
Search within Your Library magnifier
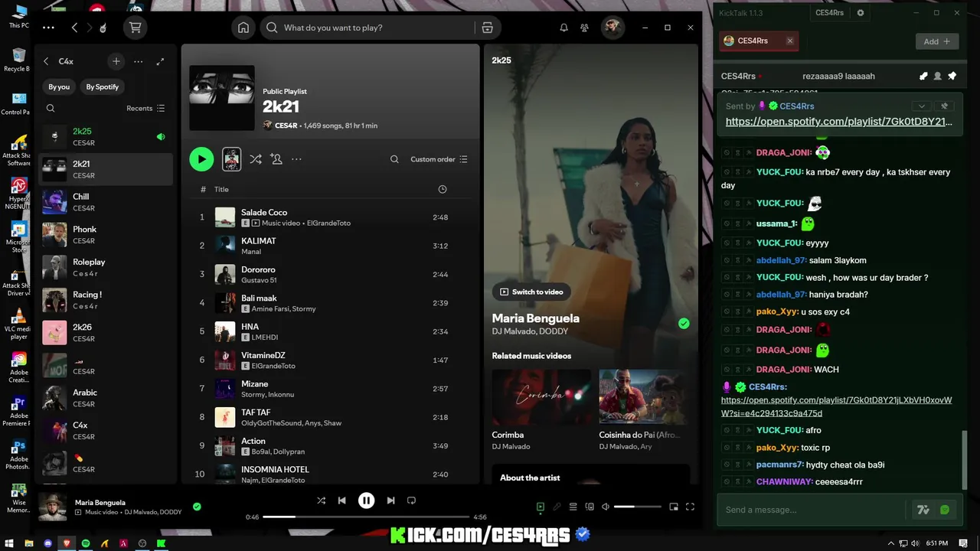(51, 109)
